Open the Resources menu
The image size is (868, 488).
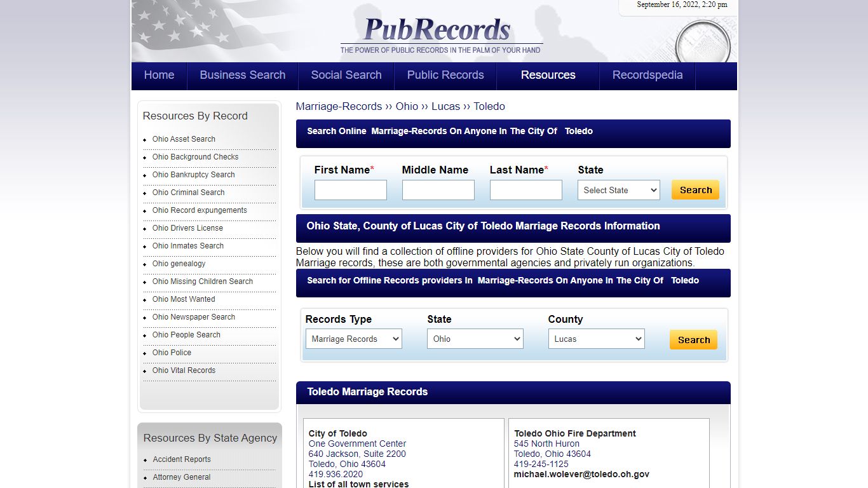(x=548, y=75)
